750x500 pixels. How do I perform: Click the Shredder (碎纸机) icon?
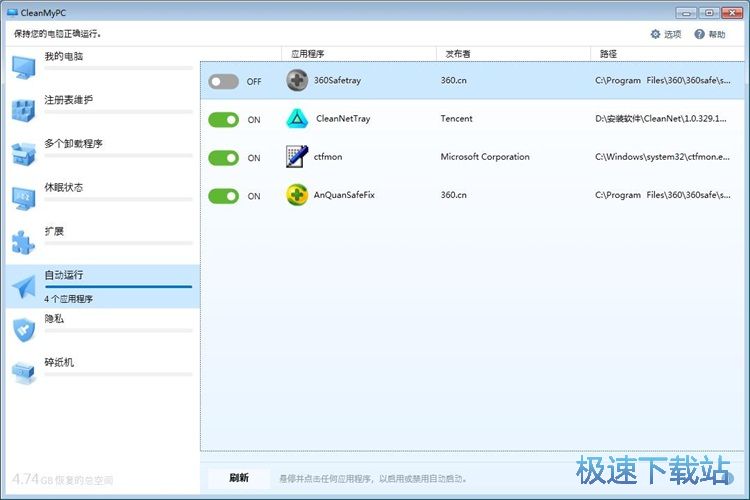(x=23, y=373)
